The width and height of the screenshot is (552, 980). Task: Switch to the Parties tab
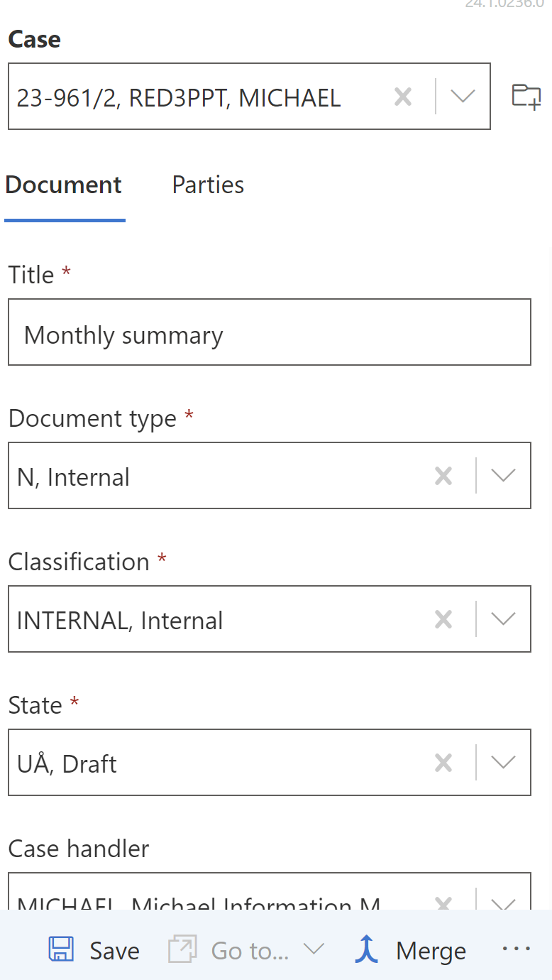[x=208, y=185]
